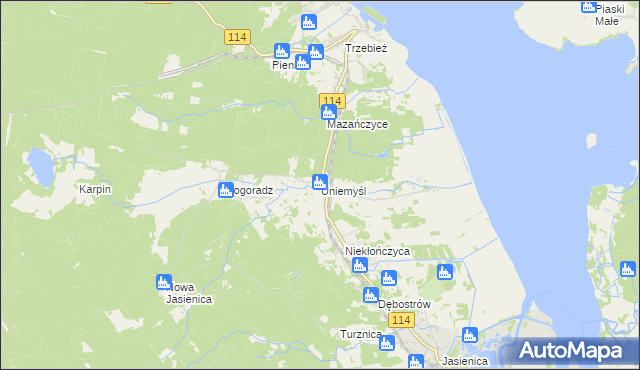
Task: Select the Turznica place name
Action: coord(361,335)
